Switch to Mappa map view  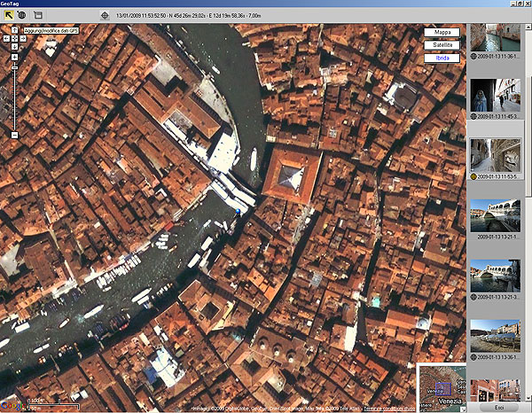pyautogui.click(x=442, y=32)
